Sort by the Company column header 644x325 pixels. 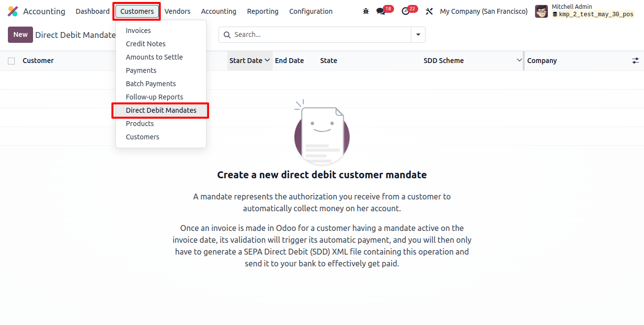542,61
